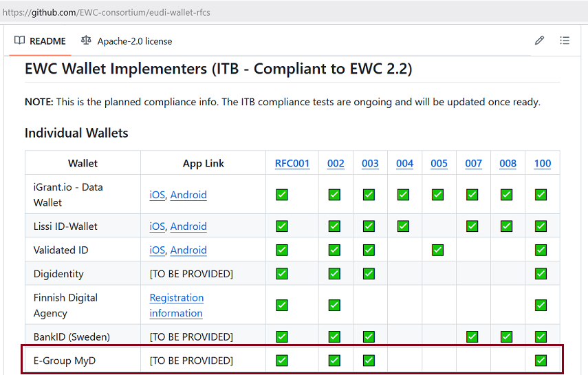588x375 pixels.
Task: Click iGrant.io 004 check mark
Action: [x=403, y=195]
